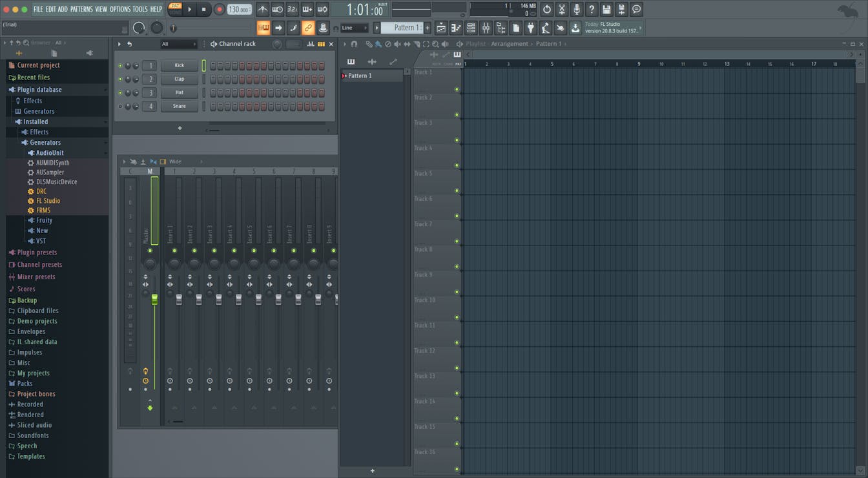Image resolution: width=868 pixels, height=478 pixels.
Task: Switch to the Arrangement breadcrumb in the Playlist
Action: [510, 43]
